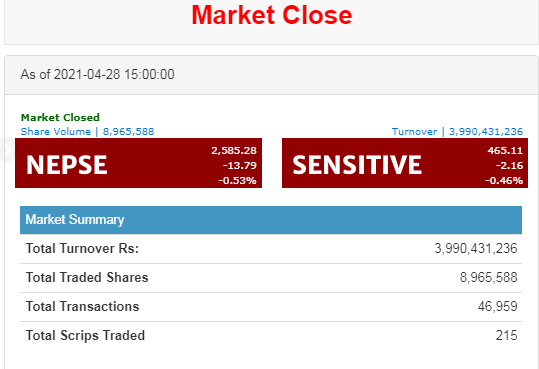
Task: Click the chevron arrow at left edge
Action: (x=6, y=149)
